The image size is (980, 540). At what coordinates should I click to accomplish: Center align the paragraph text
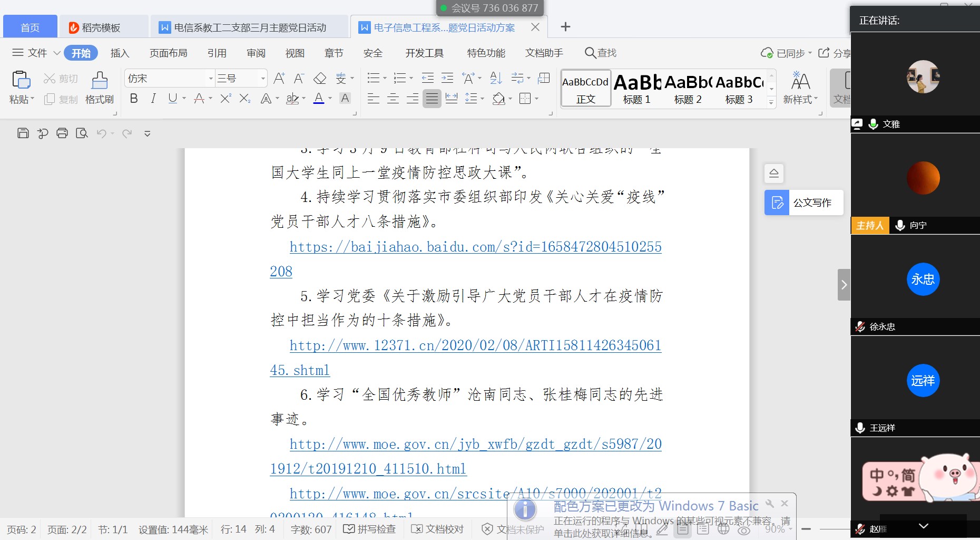(393, 99)
